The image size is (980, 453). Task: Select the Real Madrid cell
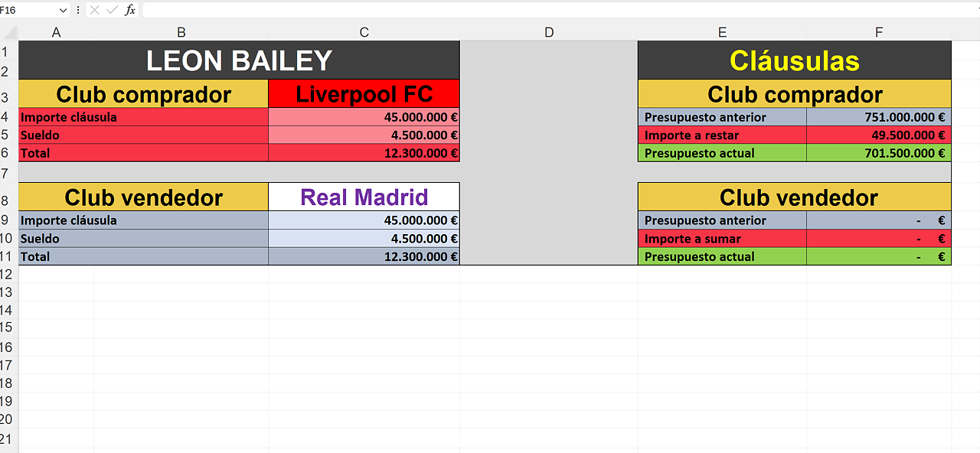364,197
